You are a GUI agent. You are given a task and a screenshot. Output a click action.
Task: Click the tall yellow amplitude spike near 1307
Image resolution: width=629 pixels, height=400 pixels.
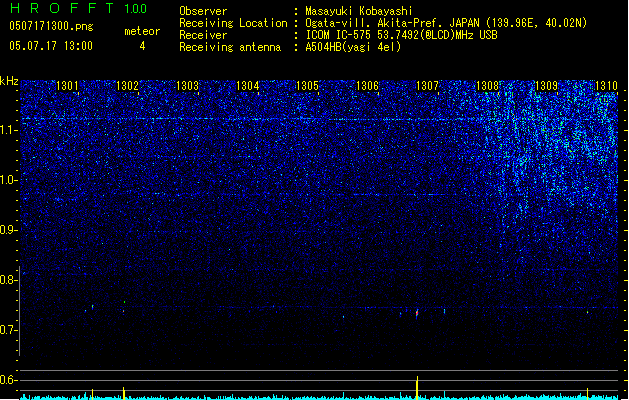pos(417,388)
